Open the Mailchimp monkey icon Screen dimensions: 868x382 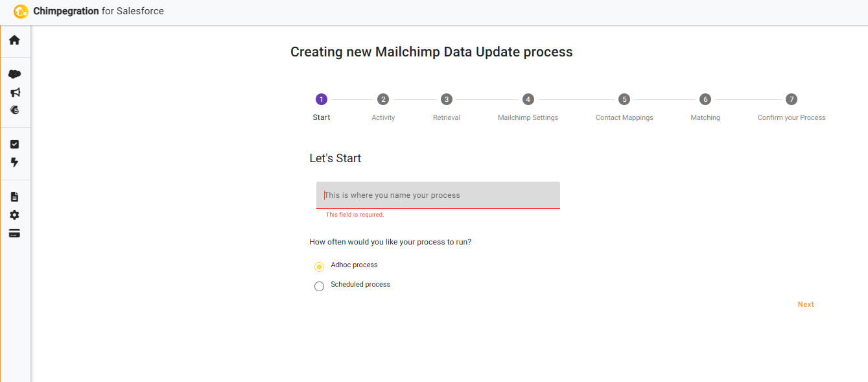(14, 110)
